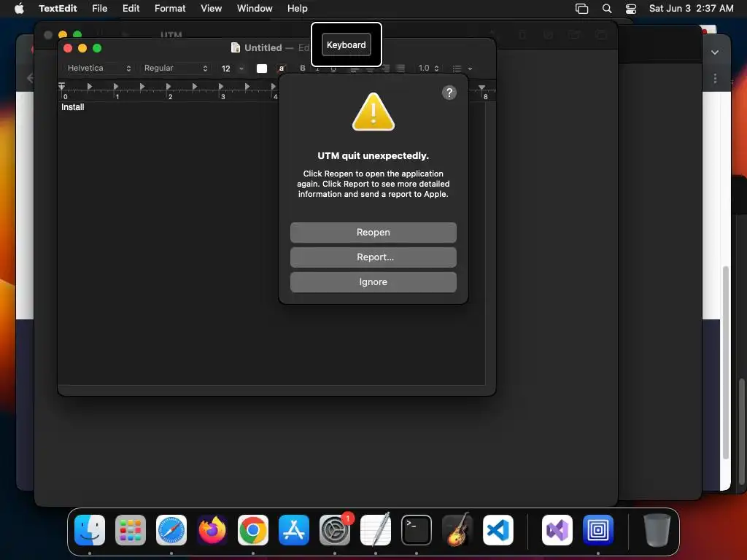Click the left indent marker at ruler zero
Screen dimensions: 747x560
pyautogui.click(x=61, y=86)
